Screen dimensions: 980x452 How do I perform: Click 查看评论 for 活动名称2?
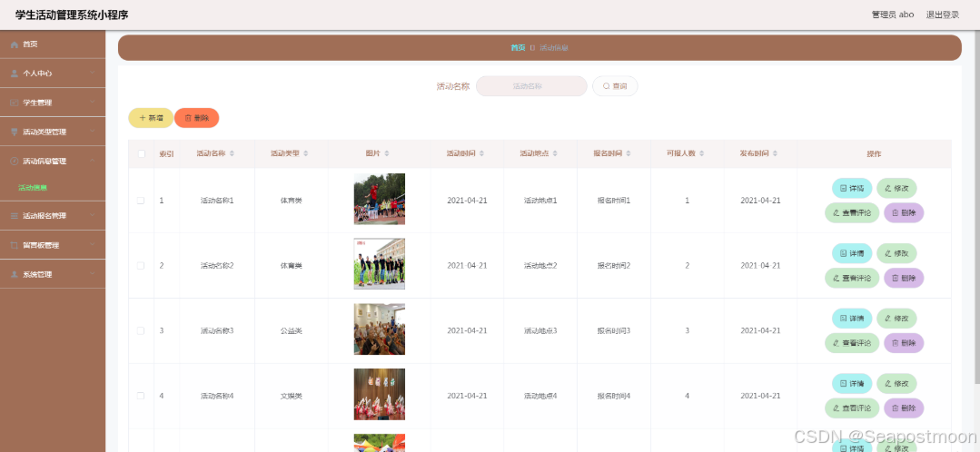point(852,278)
